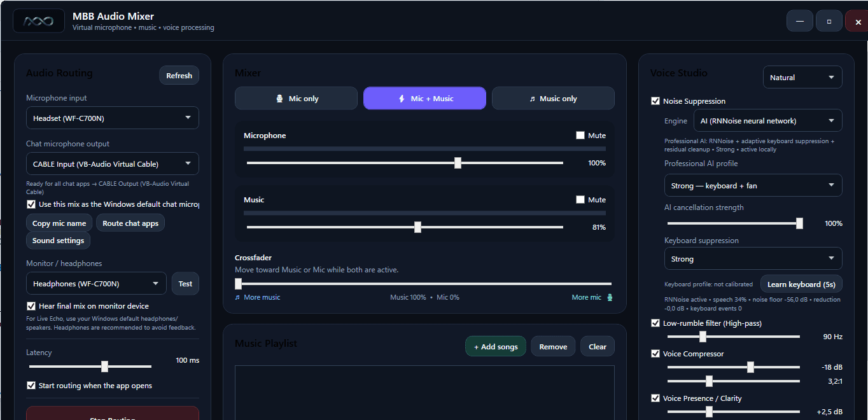
Task: Click Refresh in Audio Routing
Action: tap(179, 75)
